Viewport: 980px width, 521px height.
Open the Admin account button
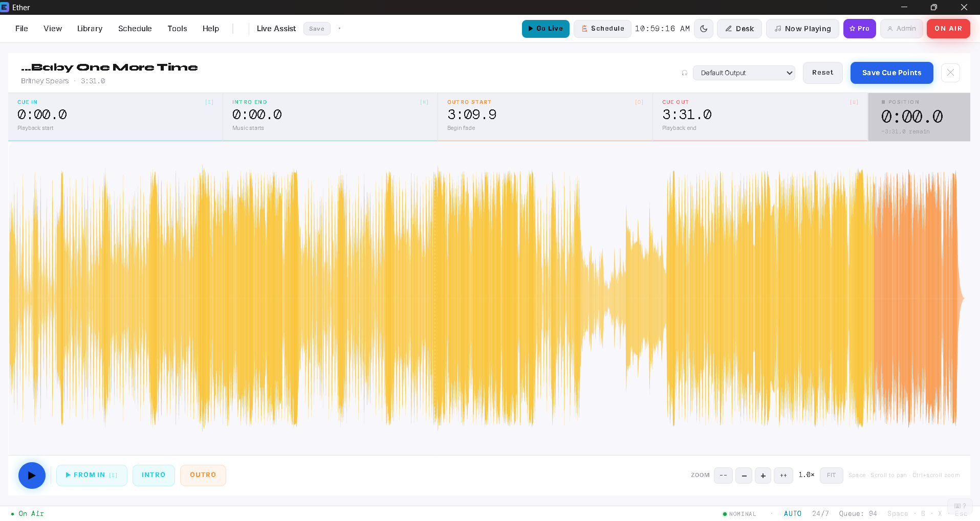coord(902,29)
